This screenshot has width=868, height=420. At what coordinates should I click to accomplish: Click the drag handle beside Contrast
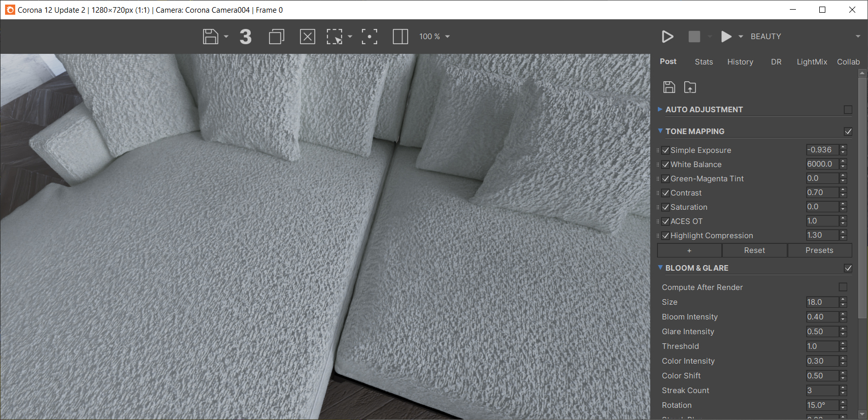click(x=658, y=193)
